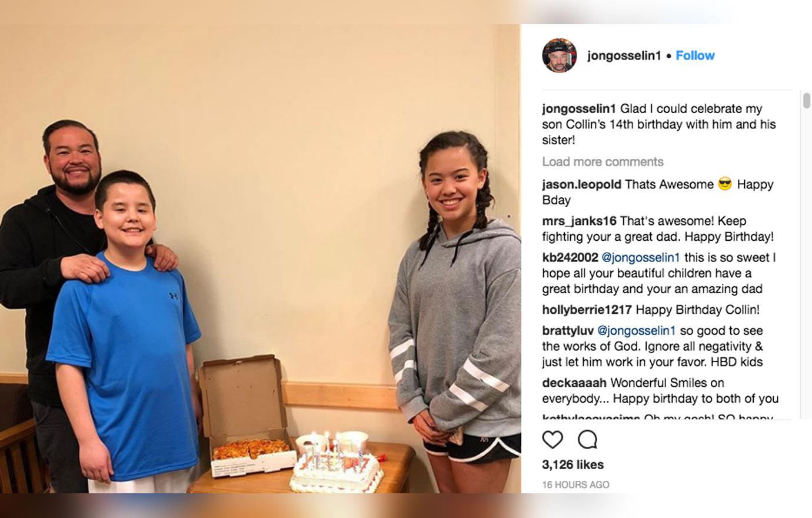Open jason.leopold commenter profile
Screen dimensions: 812x518
(581, 184)
